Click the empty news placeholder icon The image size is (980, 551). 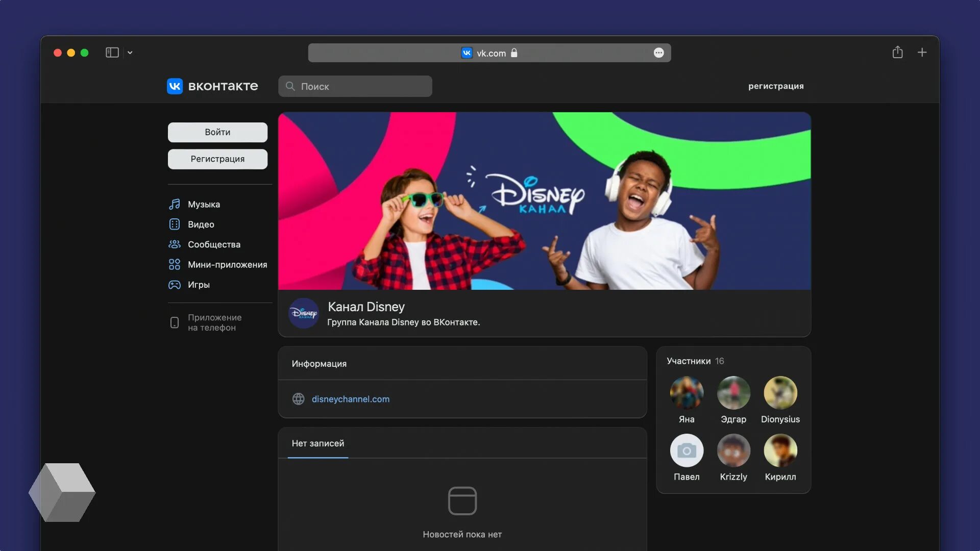pyautogui.click(x=462, y=501)
